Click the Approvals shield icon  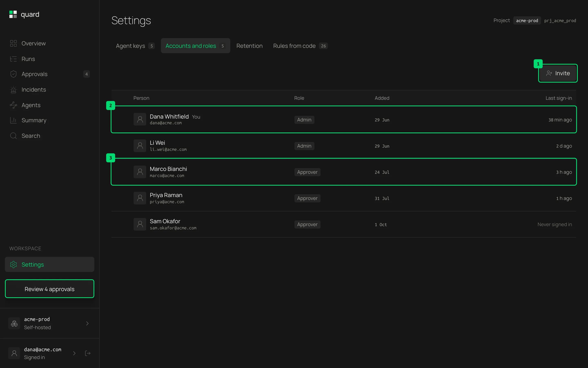[x=13, y=74]
